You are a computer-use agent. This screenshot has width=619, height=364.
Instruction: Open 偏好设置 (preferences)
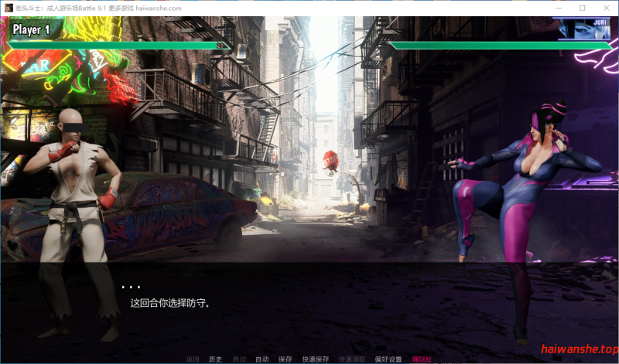(388, 359)
